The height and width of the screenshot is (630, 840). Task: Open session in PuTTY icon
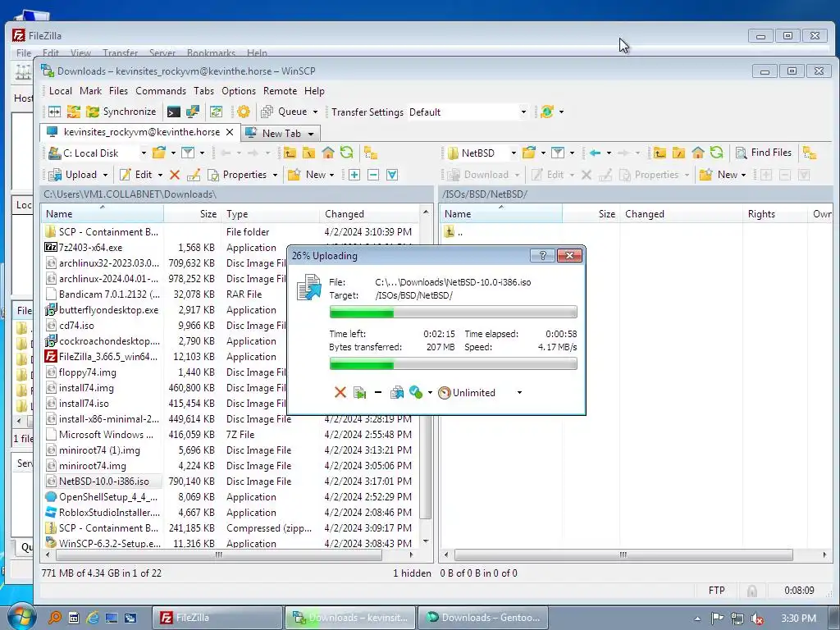tap(192, 112)
